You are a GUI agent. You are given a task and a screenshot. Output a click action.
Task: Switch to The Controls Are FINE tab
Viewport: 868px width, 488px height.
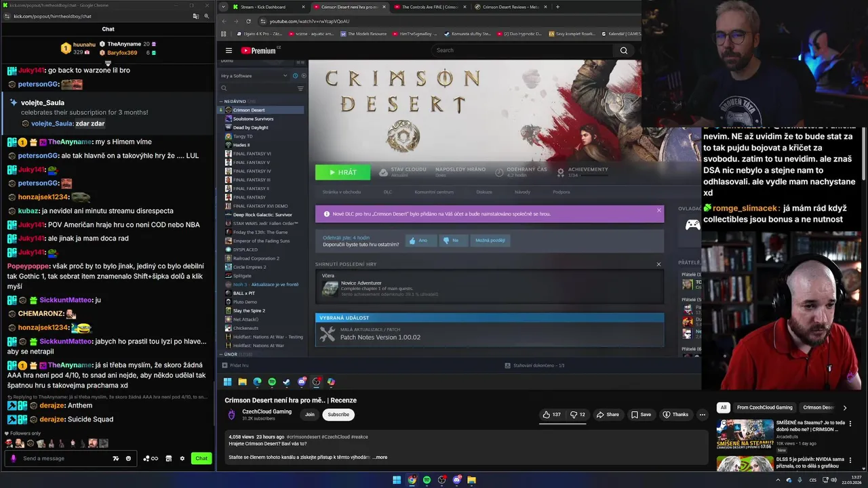point(429,7)
